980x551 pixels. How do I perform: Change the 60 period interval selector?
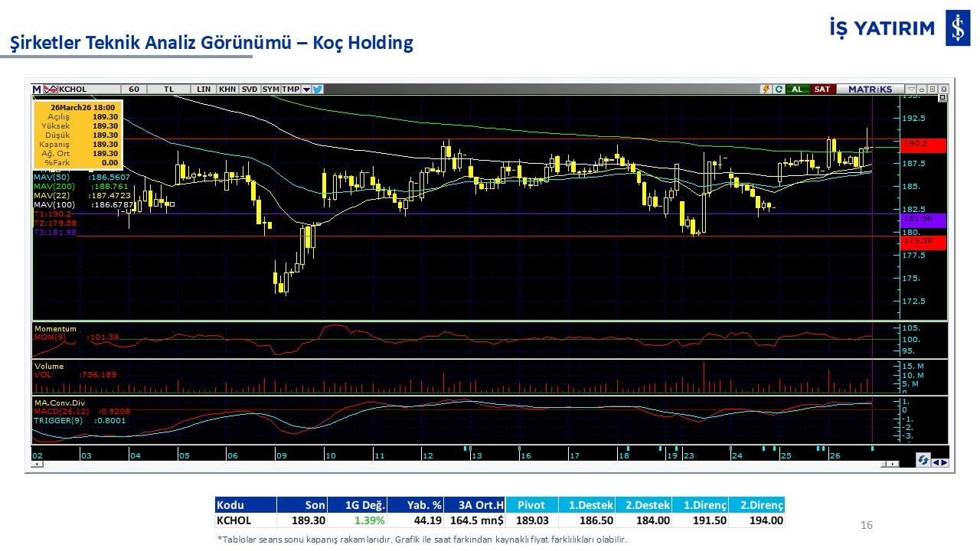tap(134, 90)
